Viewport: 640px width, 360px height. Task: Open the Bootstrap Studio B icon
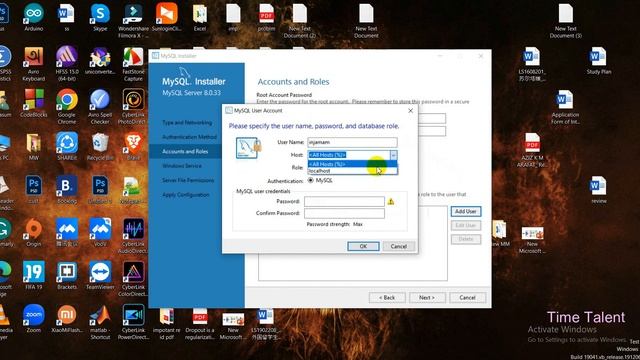(x=67, y=189)
